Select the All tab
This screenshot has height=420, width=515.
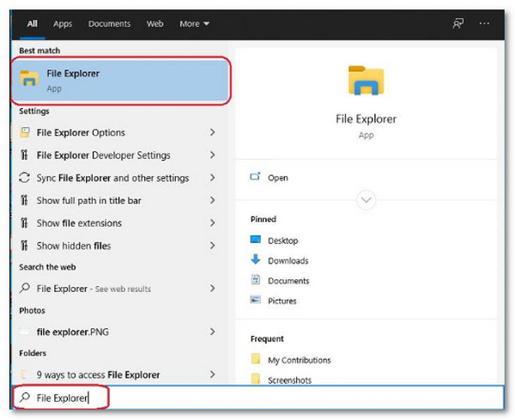[x=33, y=24]
